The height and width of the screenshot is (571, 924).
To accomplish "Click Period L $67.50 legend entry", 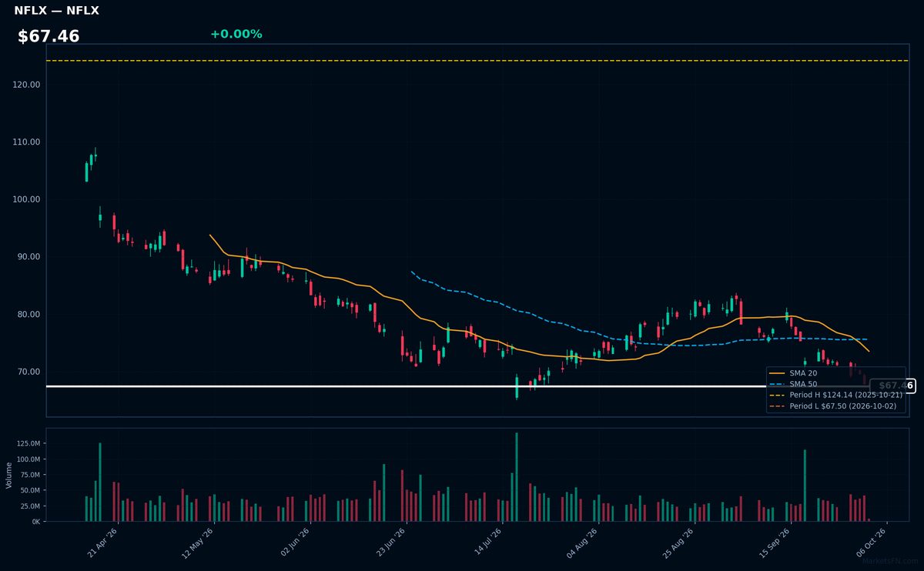I will click(833, 406).
